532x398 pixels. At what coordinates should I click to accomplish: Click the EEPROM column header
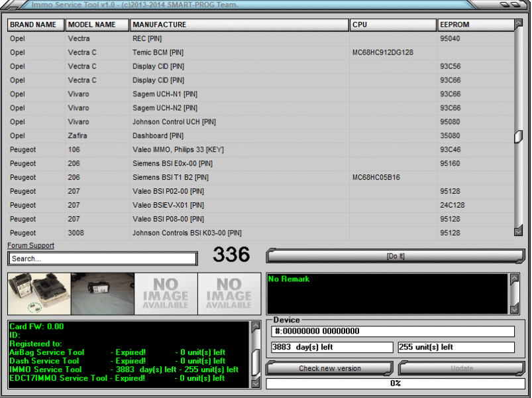tap(475, 25)
